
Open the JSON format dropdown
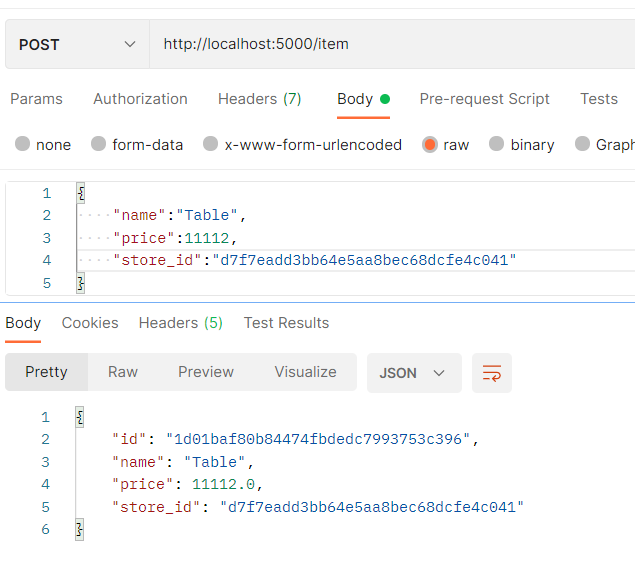pos(414,373)
